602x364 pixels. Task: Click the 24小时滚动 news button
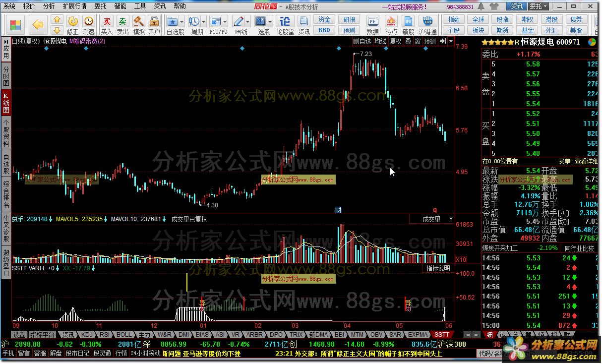pos(146,354)
